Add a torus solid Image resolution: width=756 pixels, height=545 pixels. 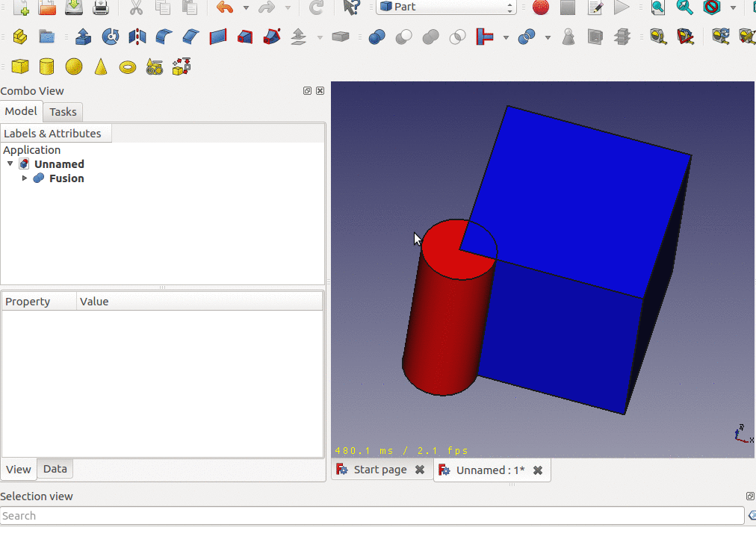(128, 66)
